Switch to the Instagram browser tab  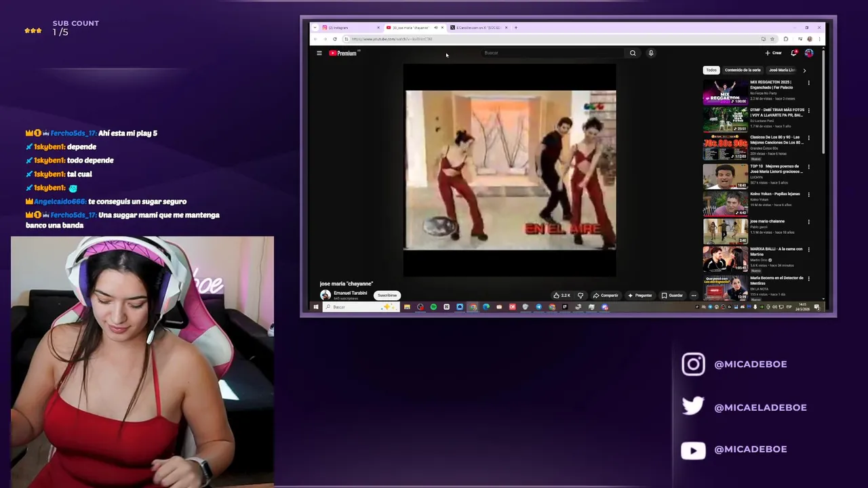tap(351, 28)
